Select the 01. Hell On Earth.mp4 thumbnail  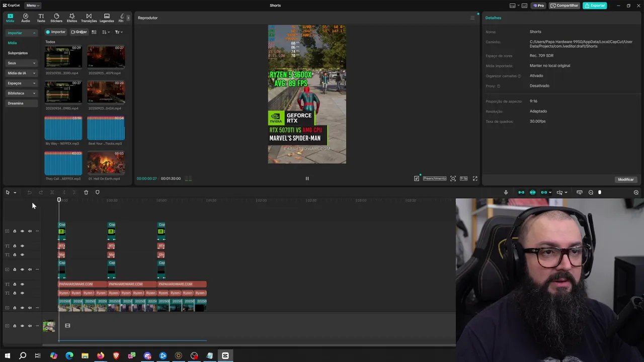click(x=106, y=163)
